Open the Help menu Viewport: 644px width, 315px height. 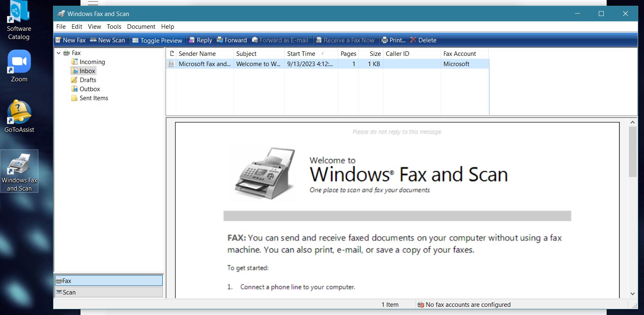click(x=168, y=27)
